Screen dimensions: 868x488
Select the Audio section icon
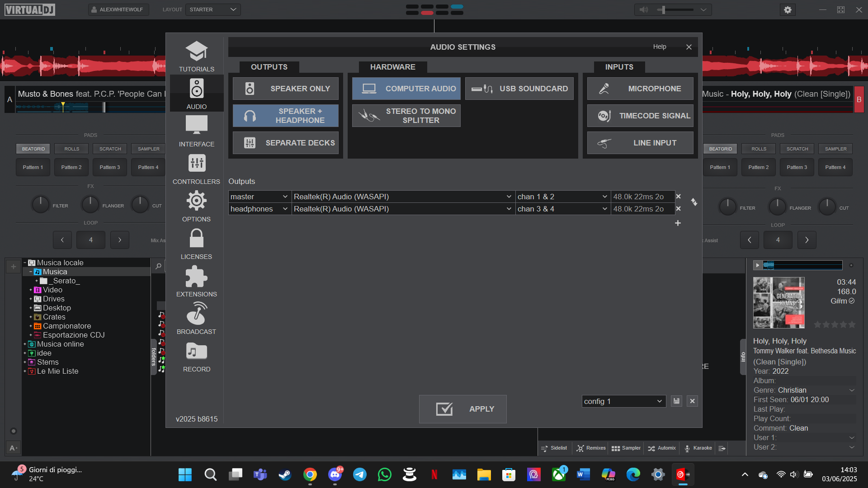[x=196, y=94]
